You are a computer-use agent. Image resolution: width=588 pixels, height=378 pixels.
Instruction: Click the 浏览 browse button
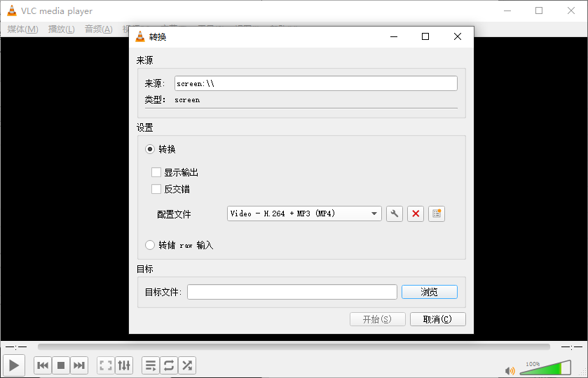(430, 292)
